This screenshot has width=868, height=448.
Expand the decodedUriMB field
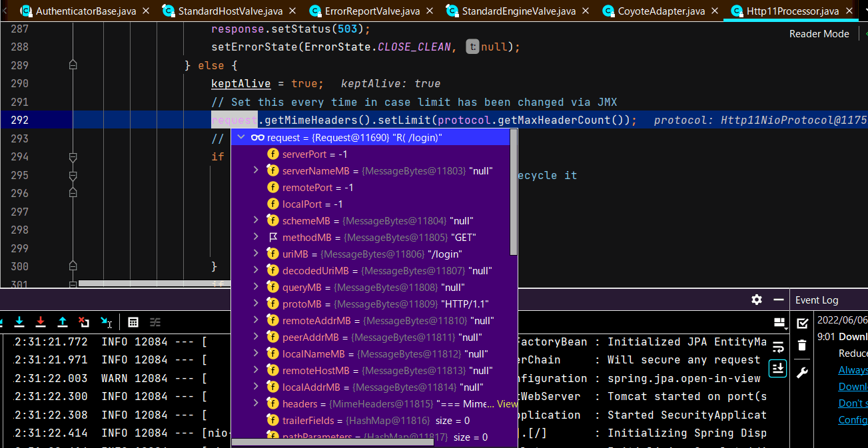[256, 270]
